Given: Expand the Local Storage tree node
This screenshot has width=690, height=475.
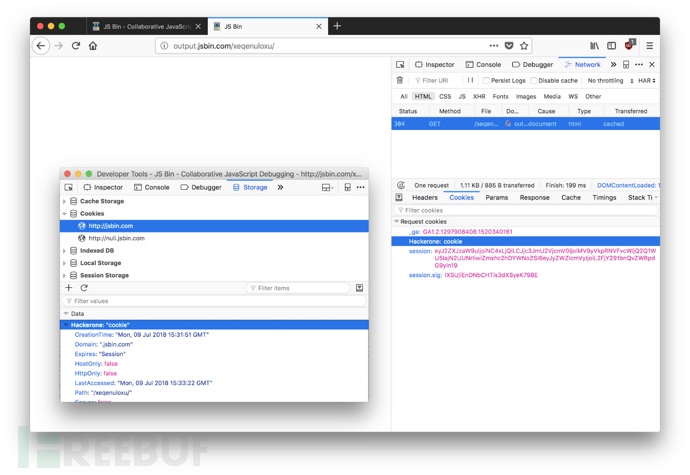Looking at the screenshot, I should click(x=65, y=263).
